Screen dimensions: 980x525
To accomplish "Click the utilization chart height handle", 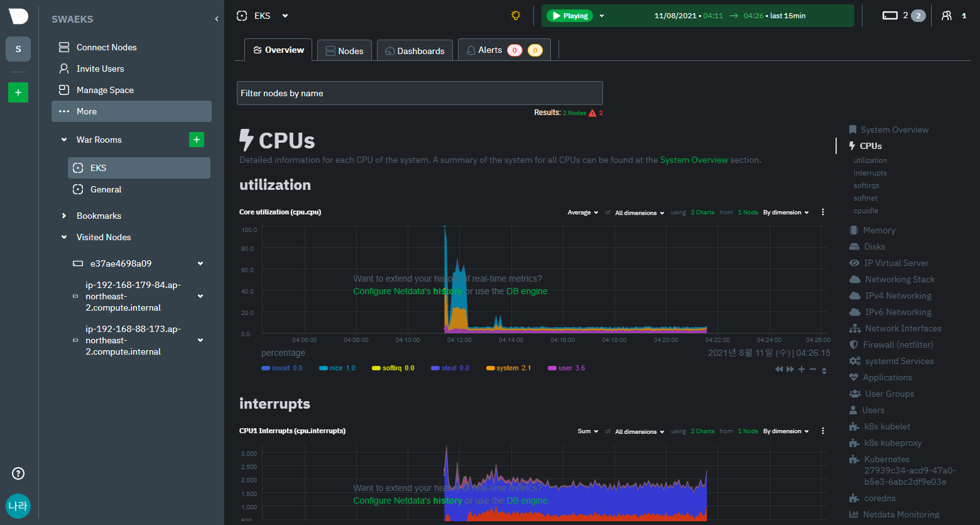I will point(824,370).
